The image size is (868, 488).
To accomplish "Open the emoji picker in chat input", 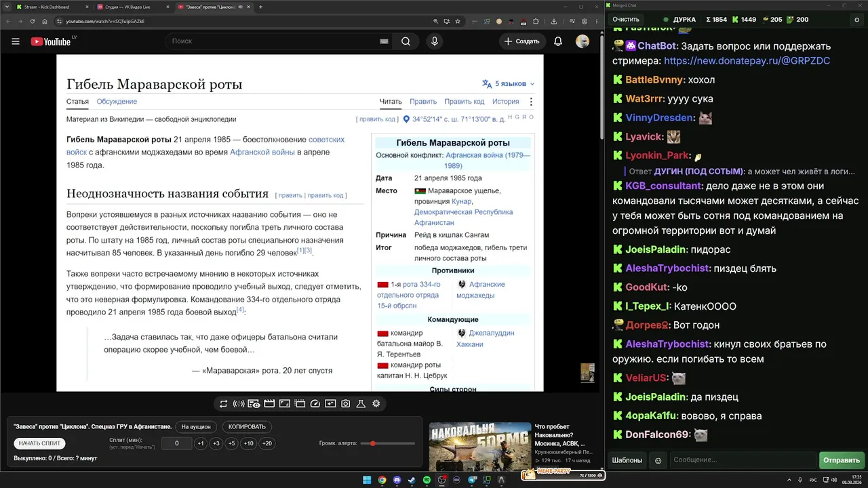I will [658, 460].
